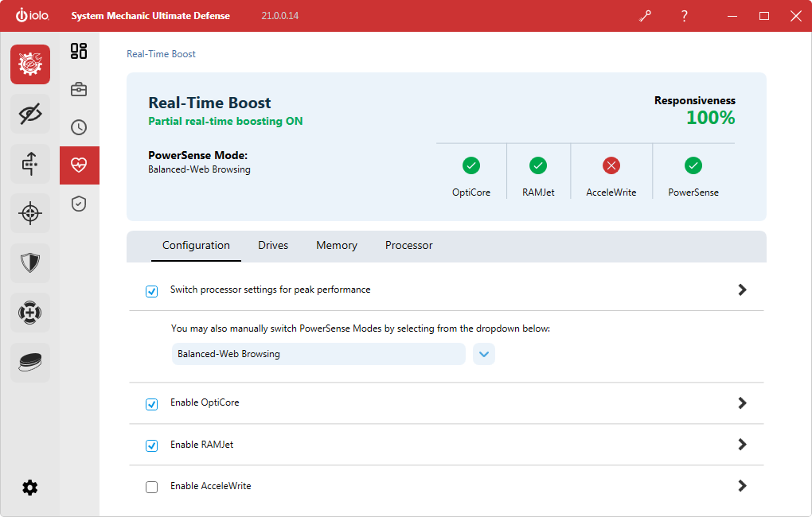Expand the Enable RAMJet row chevron
Viewport: 812px width, 517px height.
[742, 445]
